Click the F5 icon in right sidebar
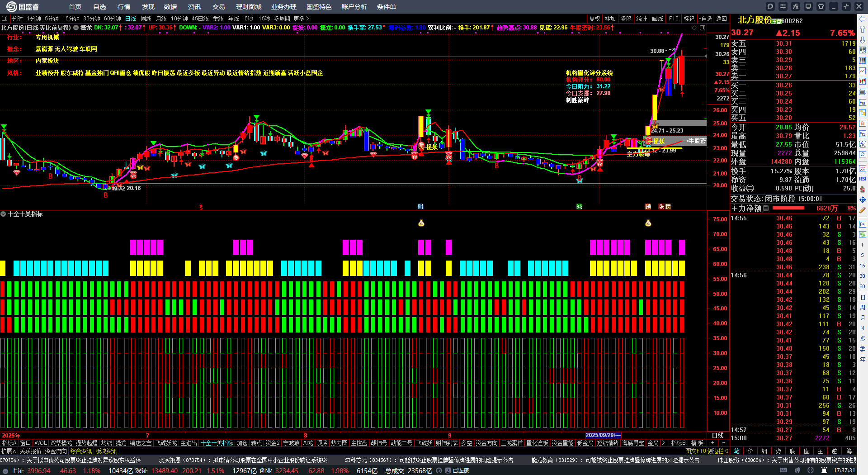This screenshot has width=868, height=475. [863, 224]
